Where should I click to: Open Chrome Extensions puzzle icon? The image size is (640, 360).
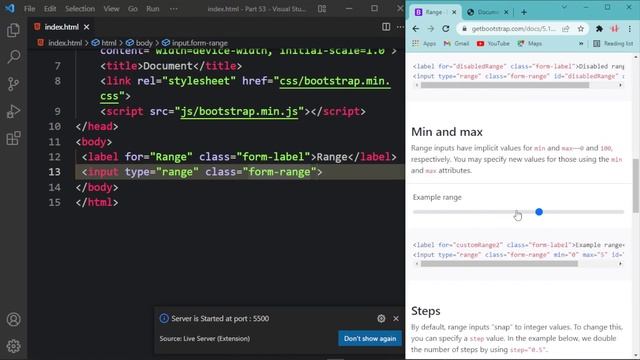pyautogui.click(x=599, y=29)
